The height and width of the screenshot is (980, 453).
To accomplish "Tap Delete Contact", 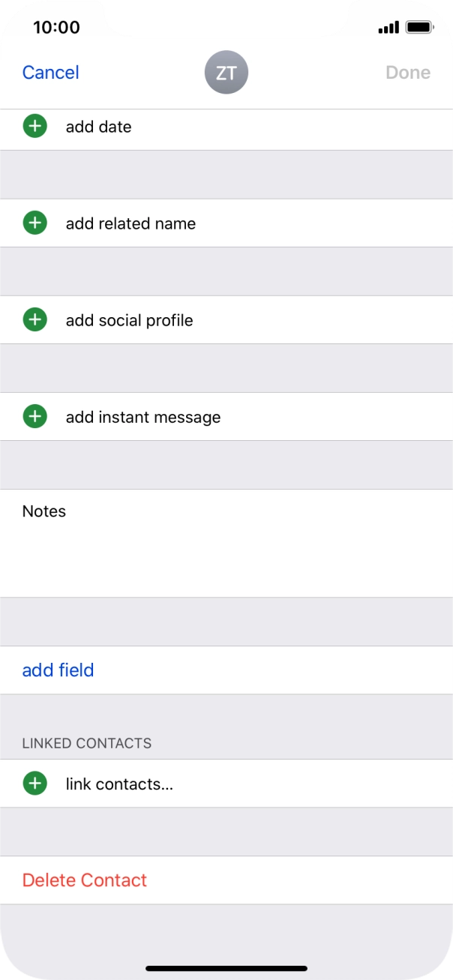I will pyautogui.click(x=85, y=880).
